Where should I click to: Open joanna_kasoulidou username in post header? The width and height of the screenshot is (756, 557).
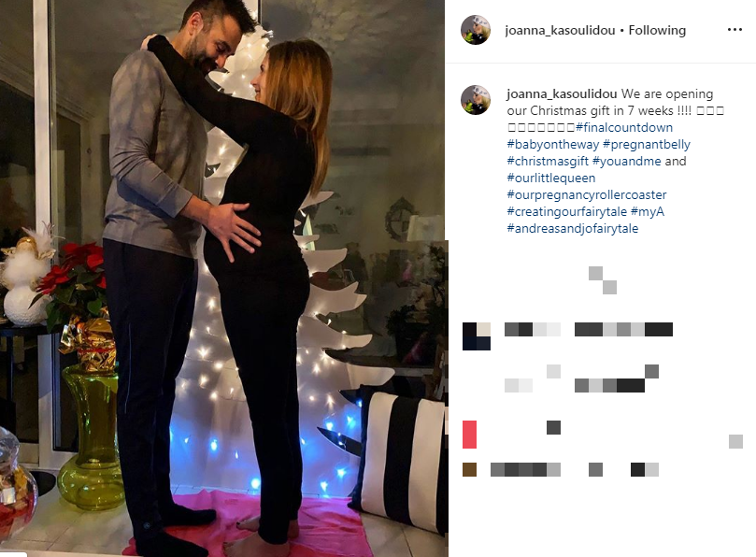560,31
